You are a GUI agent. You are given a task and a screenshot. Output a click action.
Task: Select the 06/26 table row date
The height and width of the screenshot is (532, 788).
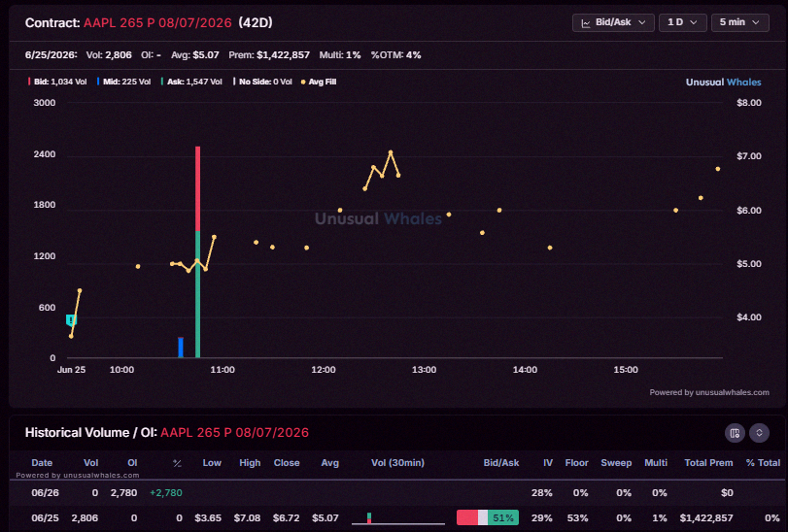tap(46, 493)
